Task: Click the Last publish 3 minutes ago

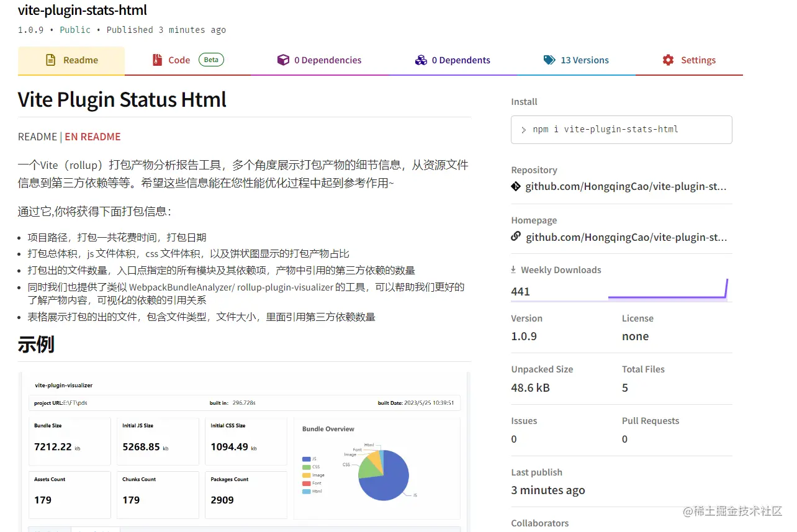Action: (548, 490)
